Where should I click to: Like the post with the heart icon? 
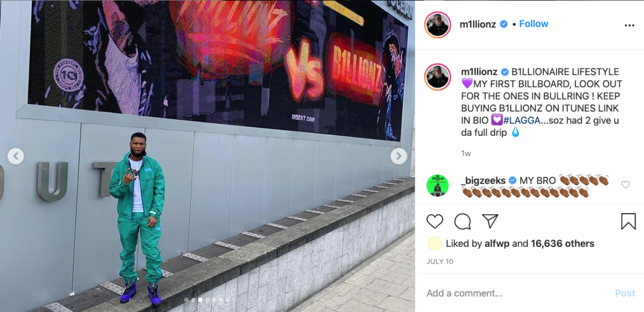coord(434,221)
